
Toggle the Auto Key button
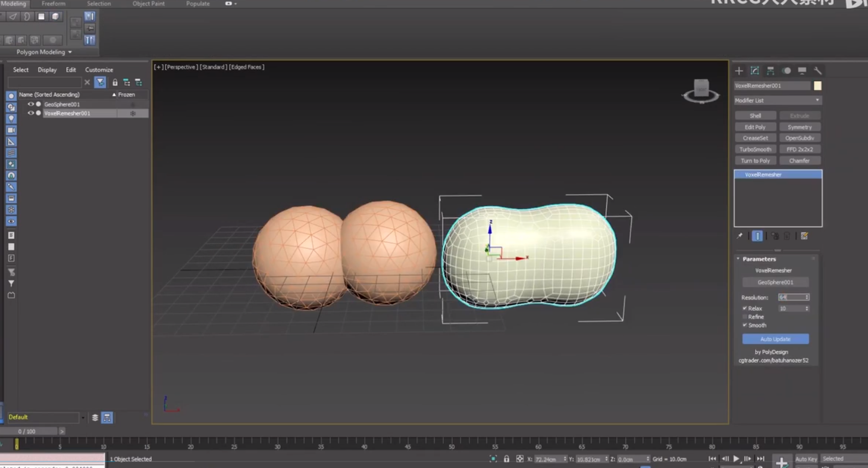pyautogui.click(x=806, y=459)
